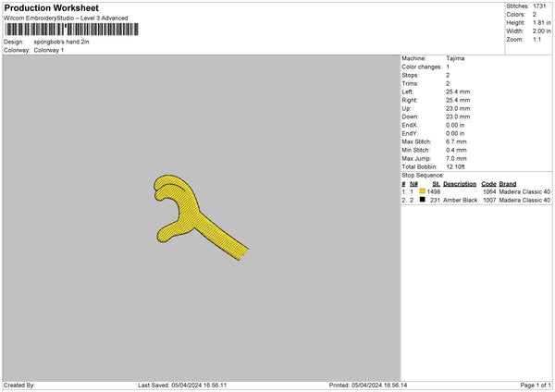Viewport: 555px width, 392px height.
Task: Click the Amber Black thread swatch
Action: (423, 200)
